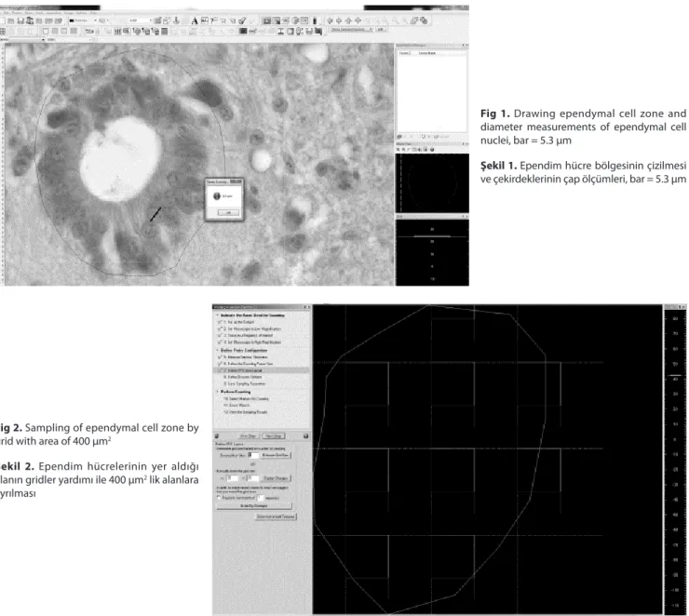Open the combo box below the toolbars at left
The width and height of the screenshot is (689, 616).
(23, 39)
